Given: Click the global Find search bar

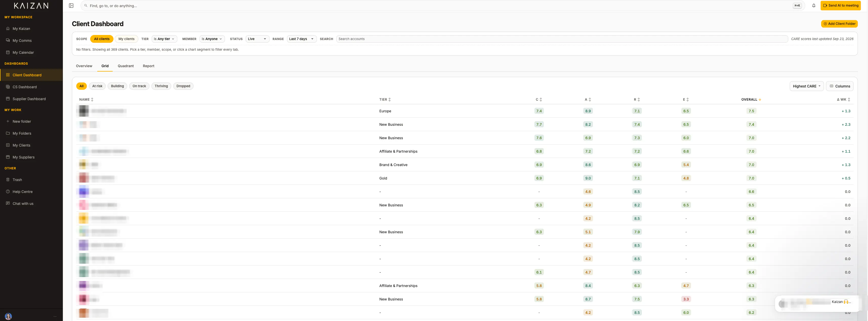Looking at the screenshot, I should click(x=442, y=6).
